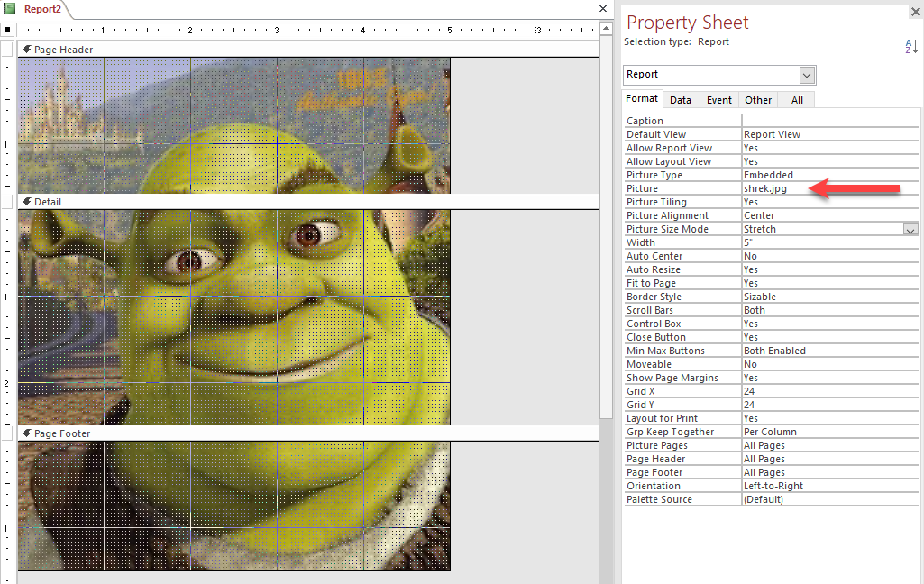Click the Property Sheet sort A-Z icon
924x584 pixels.
tap(911, 46)
